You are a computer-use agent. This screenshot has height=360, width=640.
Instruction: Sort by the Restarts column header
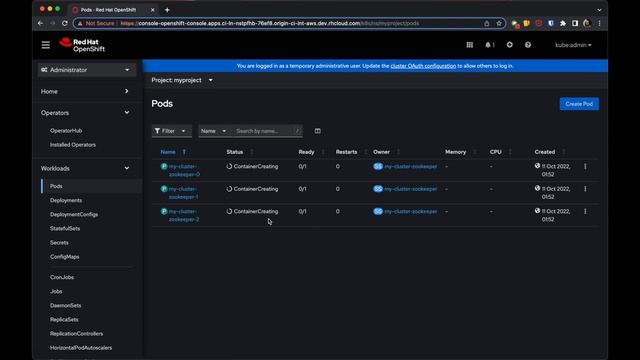(x=346, y=152)
